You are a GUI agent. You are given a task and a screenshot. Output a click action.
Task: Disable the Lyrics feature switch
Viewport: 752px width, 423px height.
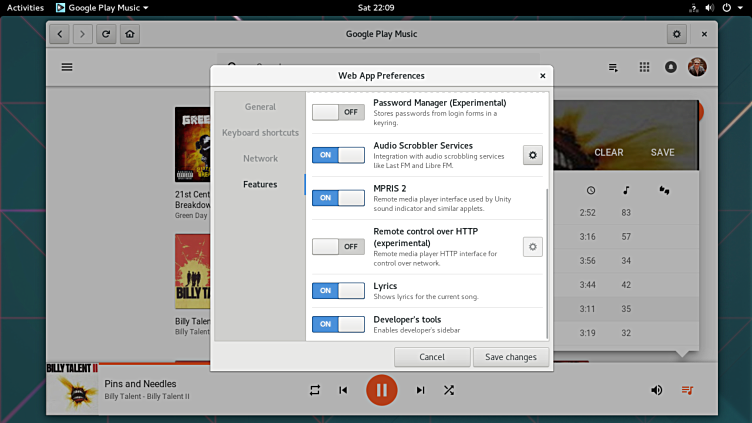click(338, 291)
